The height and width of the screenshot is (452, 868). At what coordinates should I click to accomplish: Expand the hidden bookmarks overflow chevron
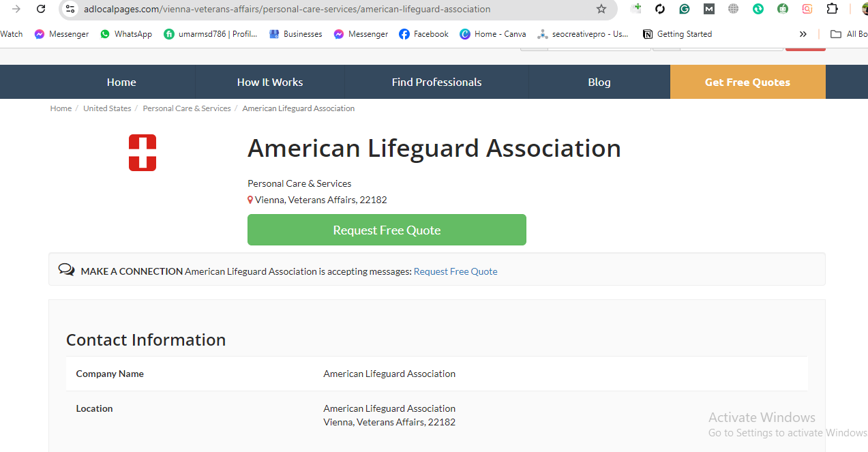click(x=803, y=34)
